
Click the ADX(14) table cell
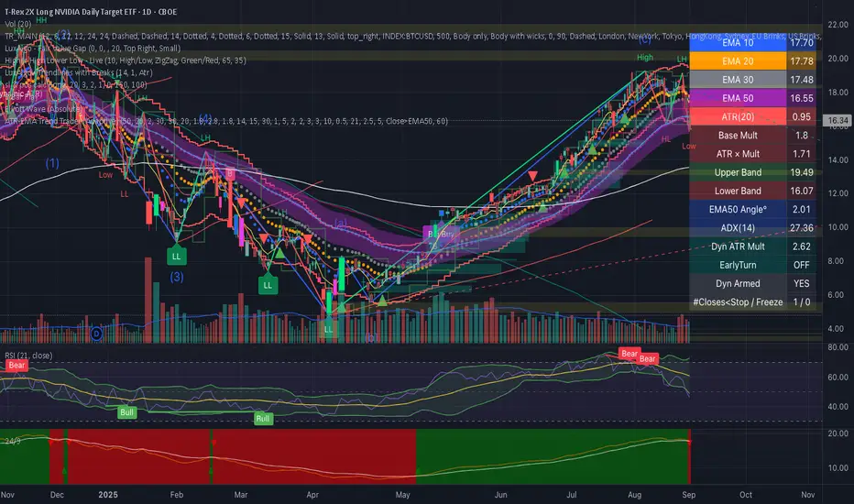[738, 228]
